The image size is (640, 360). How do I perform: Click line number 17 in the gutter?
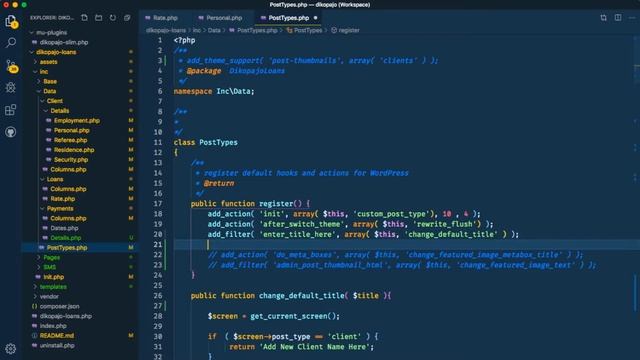(158, 203)
